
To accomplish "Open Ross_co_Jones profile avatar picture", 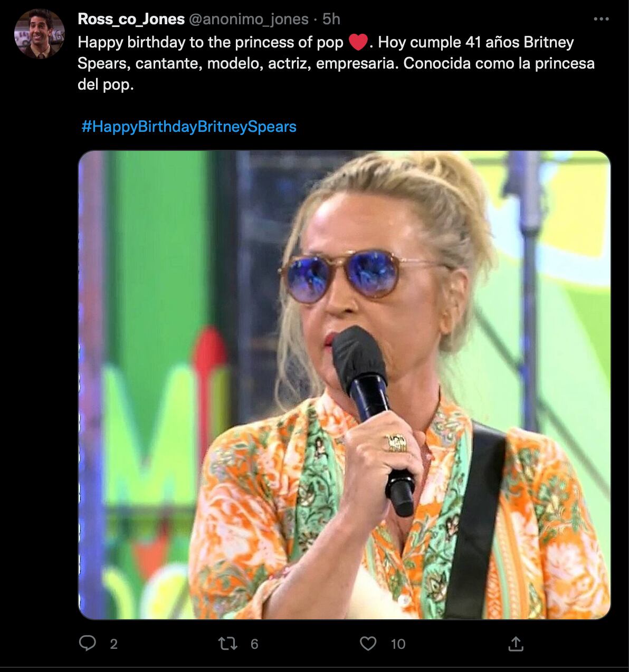I will click(40, 33).
